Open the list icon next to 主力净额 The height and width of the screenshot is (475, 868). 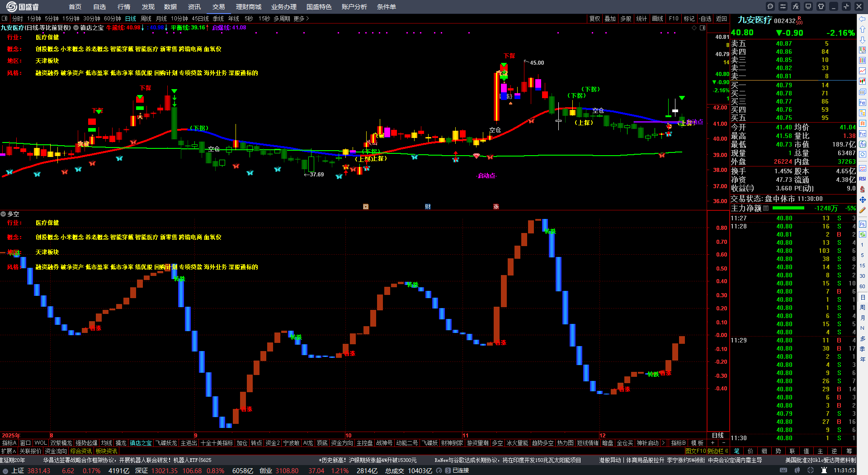pos(766,208)
